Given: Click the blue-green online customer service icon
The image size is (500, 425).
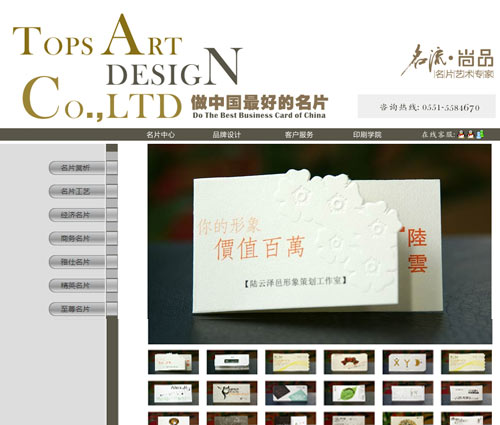Looking at the screenshot, I should (480, 134).
